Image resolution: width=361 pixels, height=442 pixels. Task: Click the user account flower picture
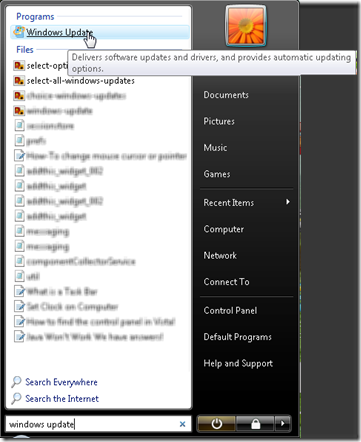246,26
